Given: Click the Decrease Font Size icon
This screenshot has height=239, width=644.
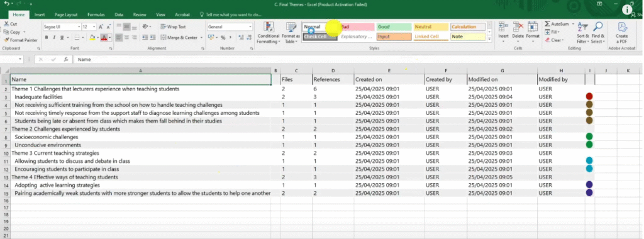Looking at the screenshot, I should [108, 26].
